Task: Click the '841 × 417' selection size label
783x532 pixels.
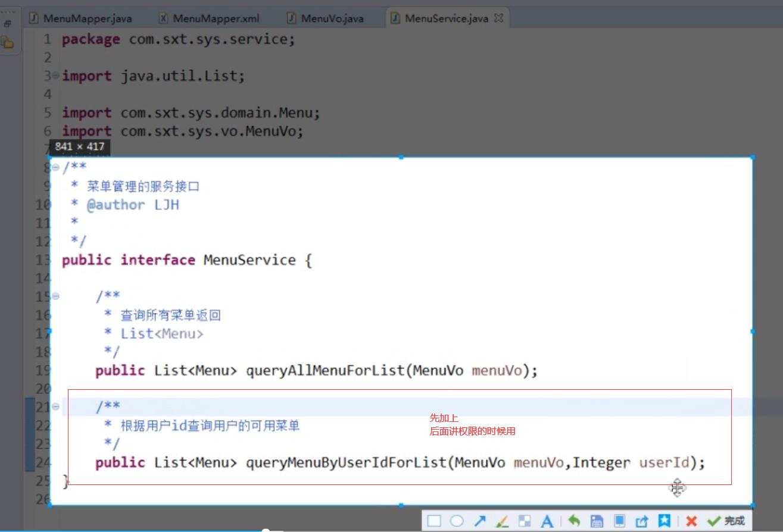Action: [80, 146]
